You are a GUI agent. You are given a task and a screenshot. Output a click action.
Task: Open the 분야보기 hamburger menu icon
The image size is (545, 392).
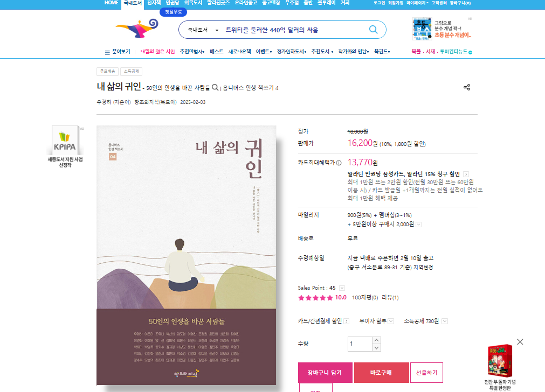coord(107,52)
